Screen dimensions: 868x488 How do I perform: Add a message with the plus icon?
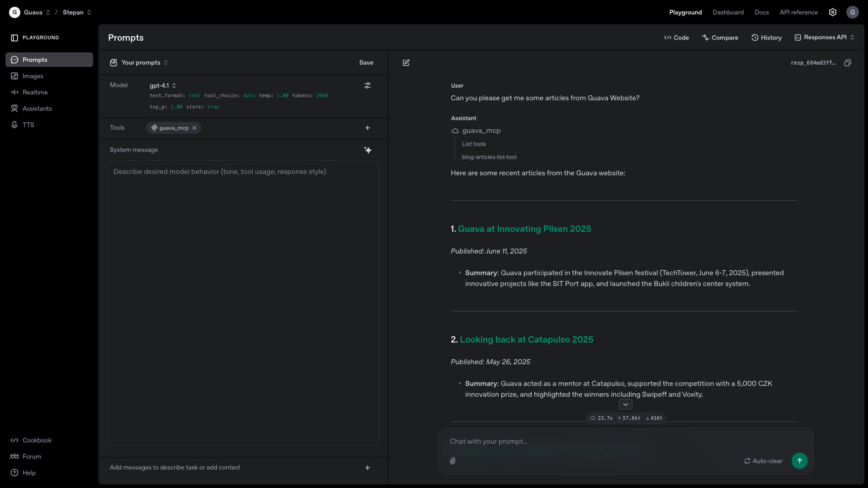pos(368,468)
